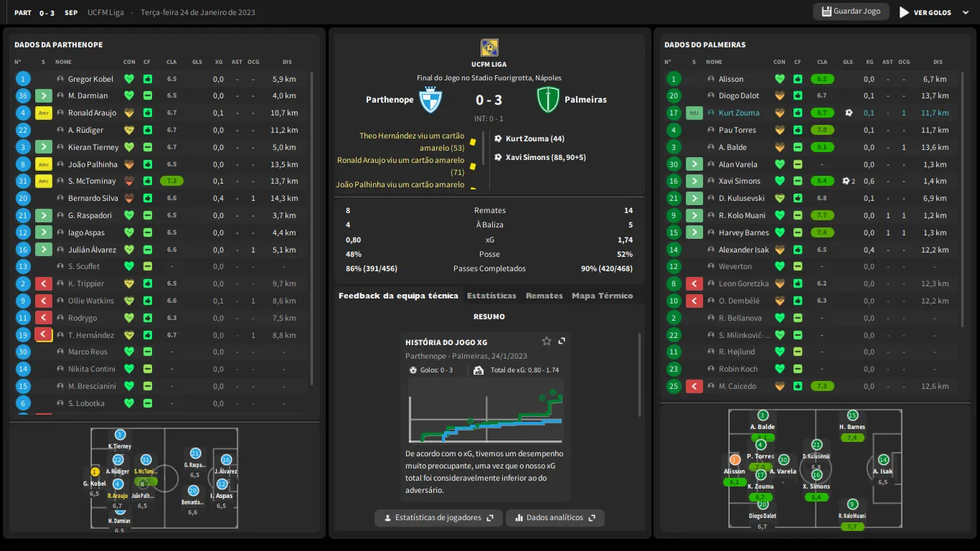The image size is (980, 551).
Task: Open Estatísticas de jogadores
Action: [438, 518]
